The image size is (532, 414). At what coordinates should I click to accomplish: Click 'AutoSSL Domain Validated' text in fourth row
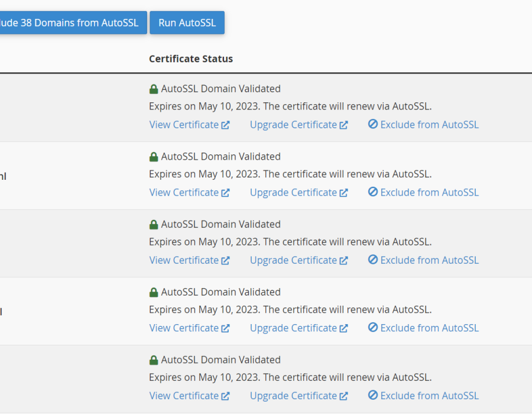pos(221,292)
